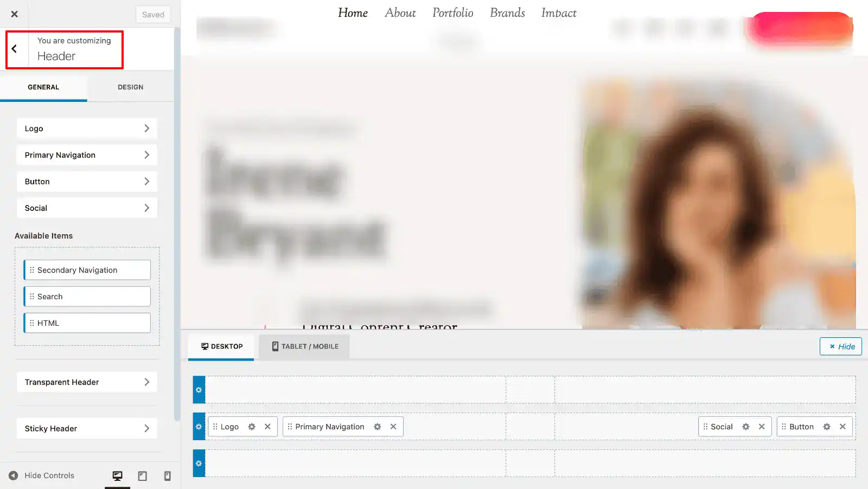Open Sticky Header options
Image resolution: width=868 pixels, height=489 pixels.
[87, 428]
